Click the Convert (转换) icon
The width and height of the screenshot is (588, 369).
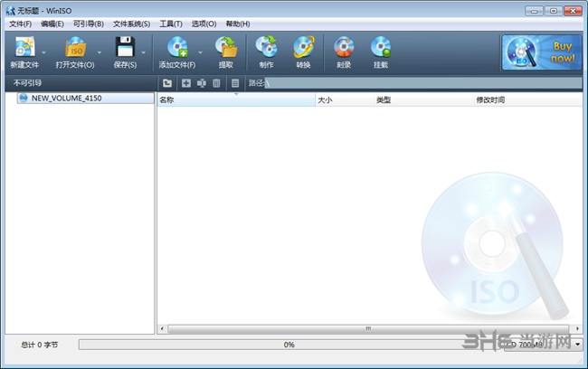303,47
